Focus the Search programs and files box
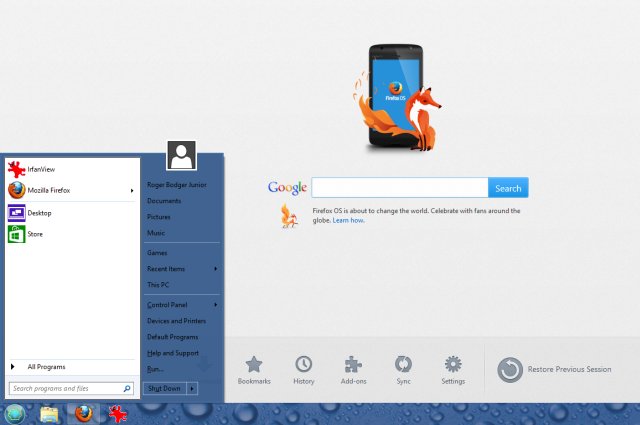This screenshot has height=425, width=640. point(71,388)
